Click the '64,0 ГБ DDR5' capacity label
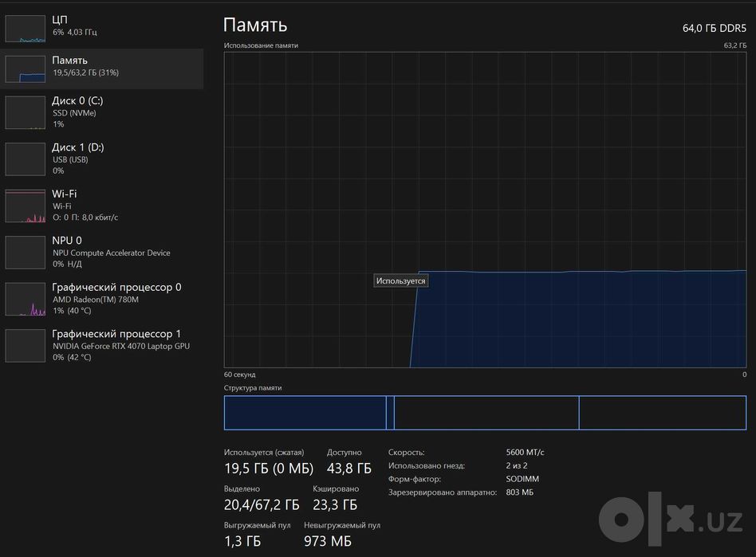Viewport: 756px width, 557px height. pyautogui.click(x=715, y=29)
